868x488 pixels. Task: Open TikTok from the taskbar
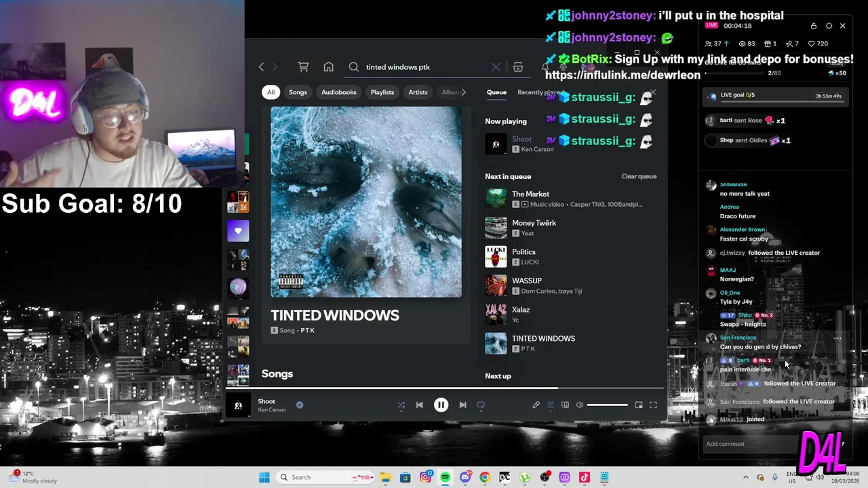click(585, 477)
